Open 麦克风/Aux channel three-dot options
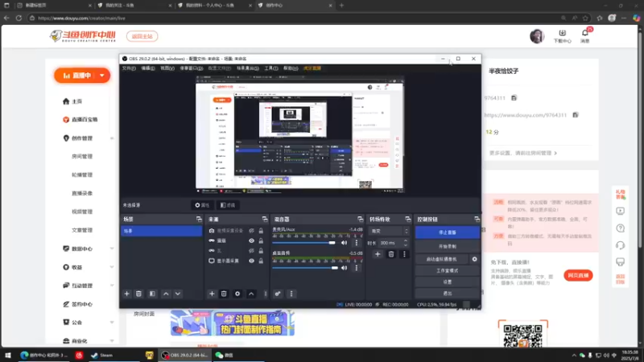Viewport: 644px width, 362px height. pyautogui.click(x=356, y=243)
